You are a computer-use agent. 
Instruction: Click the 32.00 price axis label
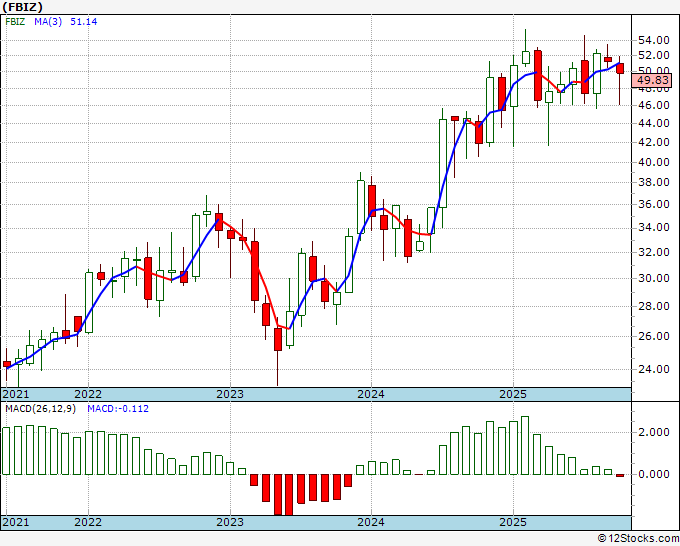coord(654,252)
